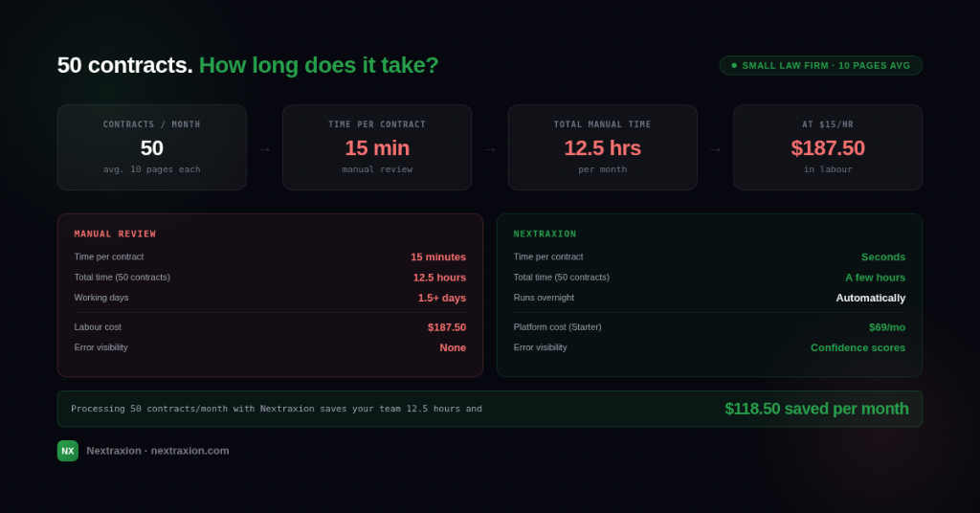The width and height of the screenshot is (980, 513).
Task: Click the "A few hours" value
Action: [875, 278]
